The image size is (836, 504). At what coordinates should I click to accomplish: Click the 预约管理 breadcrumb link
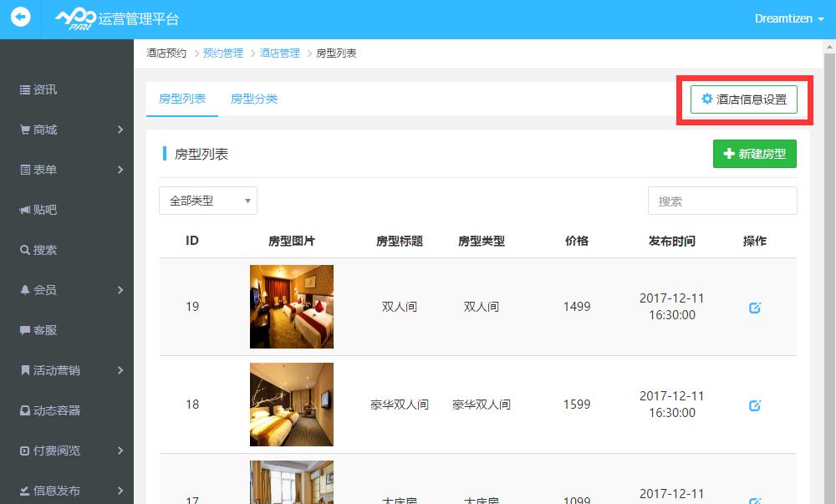coord(223,53)
